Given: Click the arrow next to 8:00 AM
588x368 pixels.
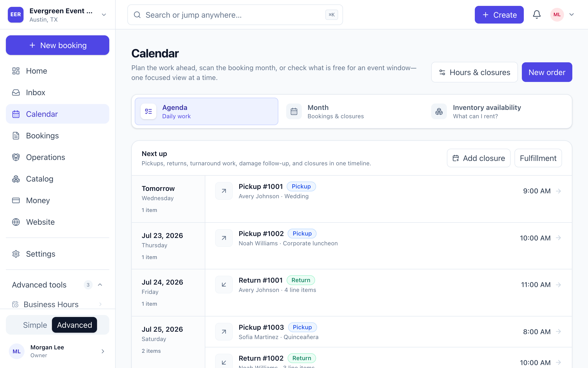Looking at the screenshot, I should click(x=558, y=331).
